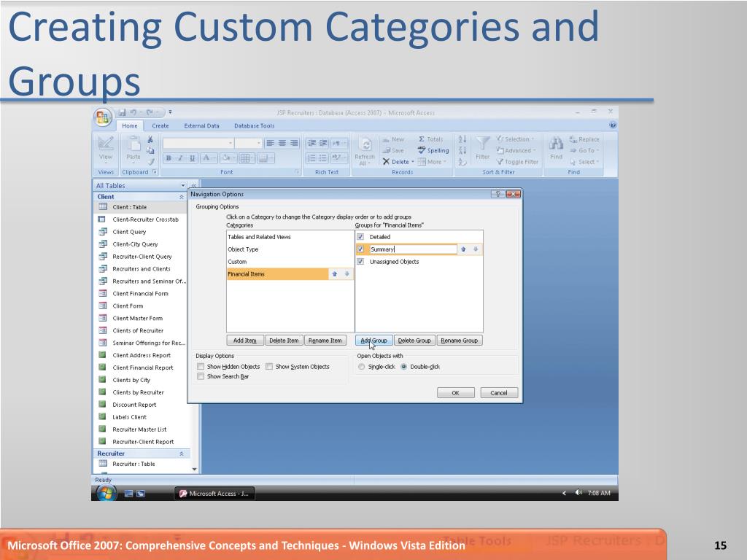Viewport: 747px width, 560px height.
Task: Toggle Underline formatting
Action: pyautogui.click(x=192, y=158)
